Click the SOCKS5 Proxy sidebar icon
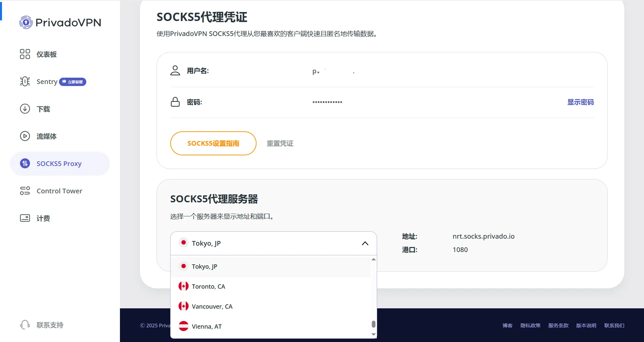The width and height of the screenshot is (644, 342). (25, 163)
